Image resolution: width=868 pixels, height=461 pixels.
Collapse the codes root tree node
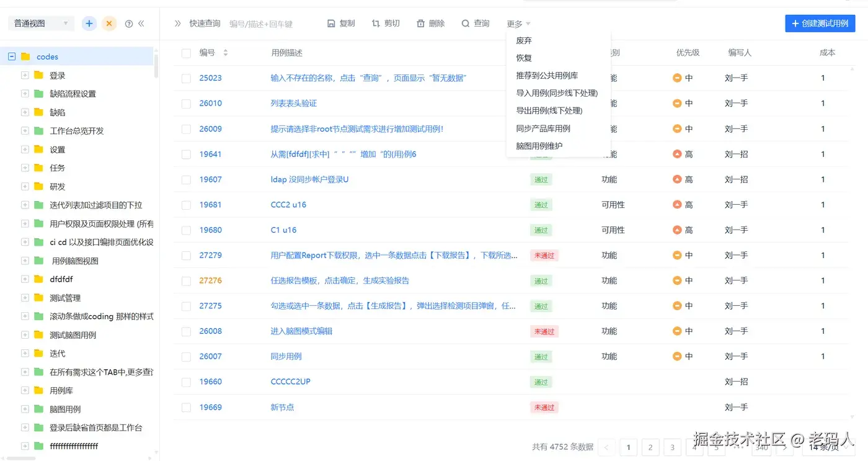click(12, 56)
